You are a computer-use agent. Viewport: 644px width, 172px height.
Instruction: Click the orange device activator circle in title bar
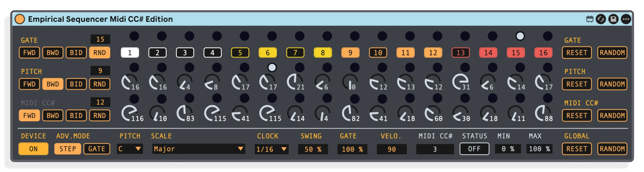pyautogui.click(x=20, y=19)
